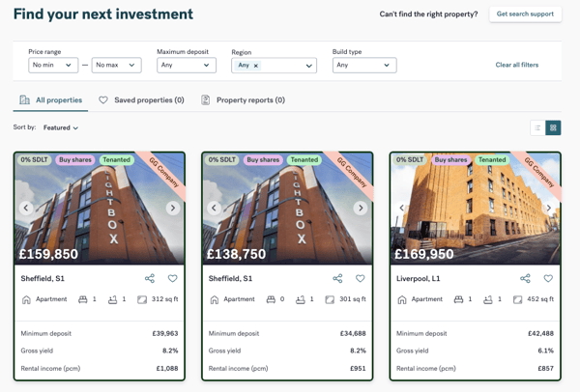
Task: Show next photo of £159,850 property
Action: (173, 208)
